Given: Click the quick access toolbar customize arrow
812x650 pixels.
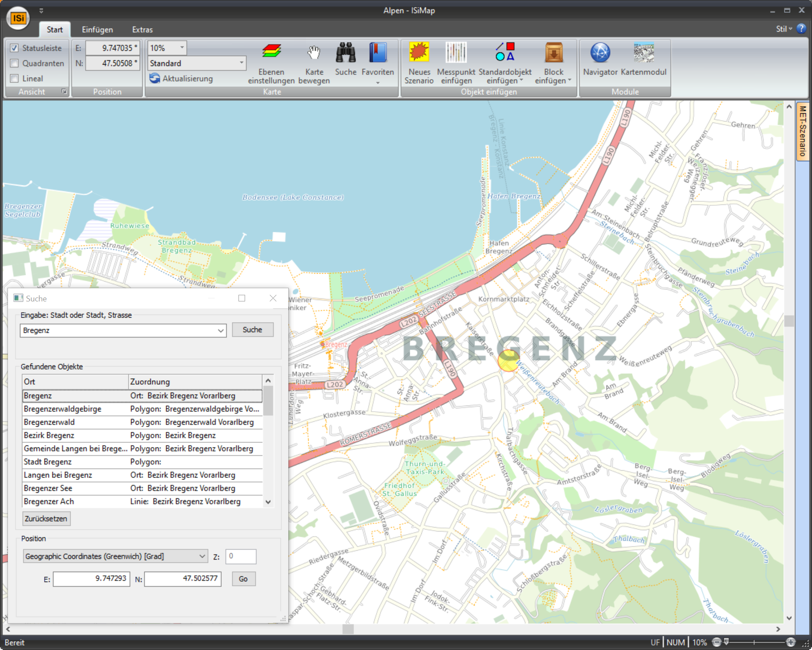Looking at the screenshot, I should 41,11.
